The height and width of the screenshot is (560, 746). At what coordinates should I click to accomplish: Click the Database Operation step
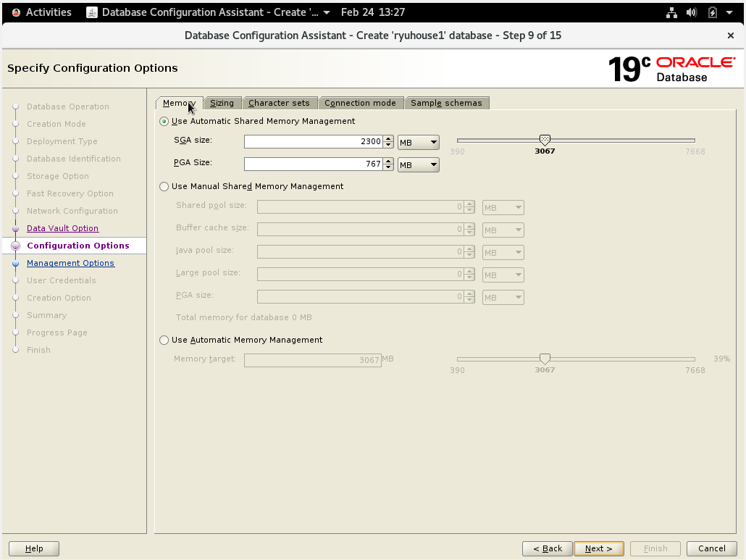point(67,106)
